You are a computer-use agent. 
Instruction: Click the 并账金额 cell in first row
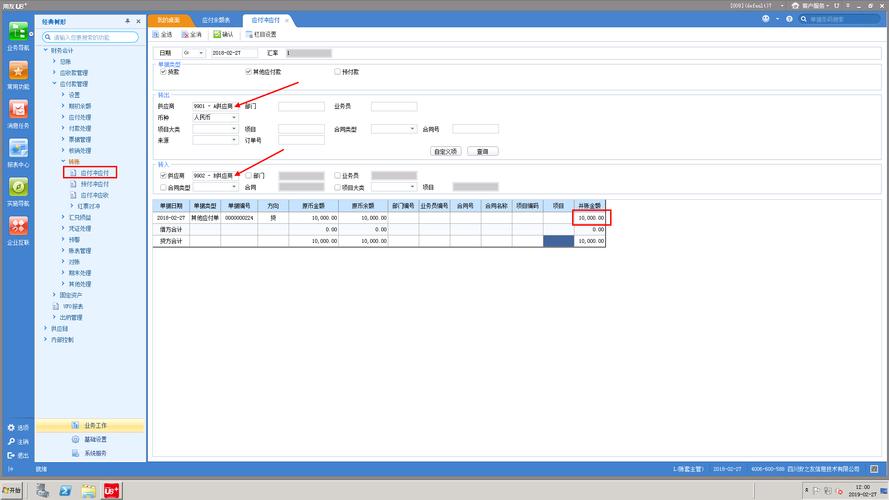[x=590, y=218]
